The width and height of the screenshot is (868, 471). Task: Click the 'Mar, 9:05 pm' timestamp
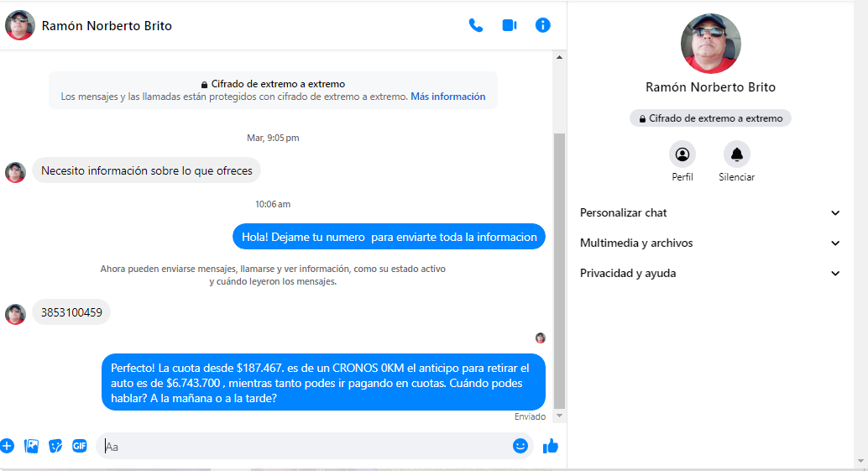273,138
